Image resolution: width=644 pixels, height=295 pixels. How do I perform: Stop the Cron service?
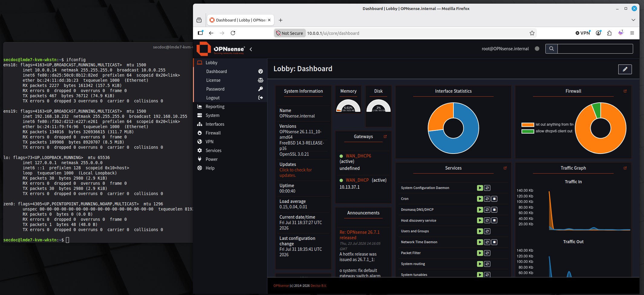point(494,199)
